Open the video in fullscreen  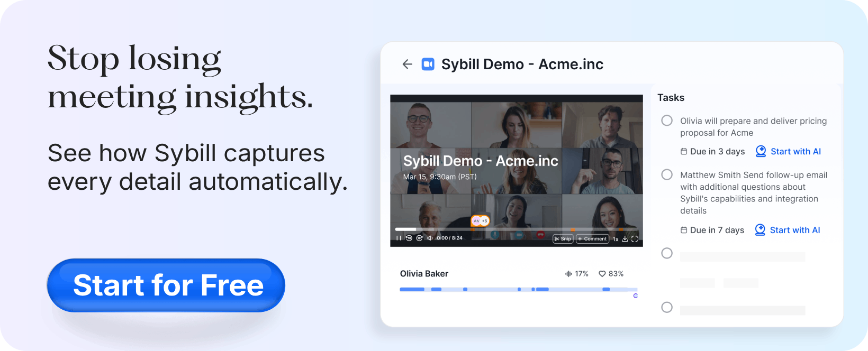pyautogui.click(x=635, y=239)
